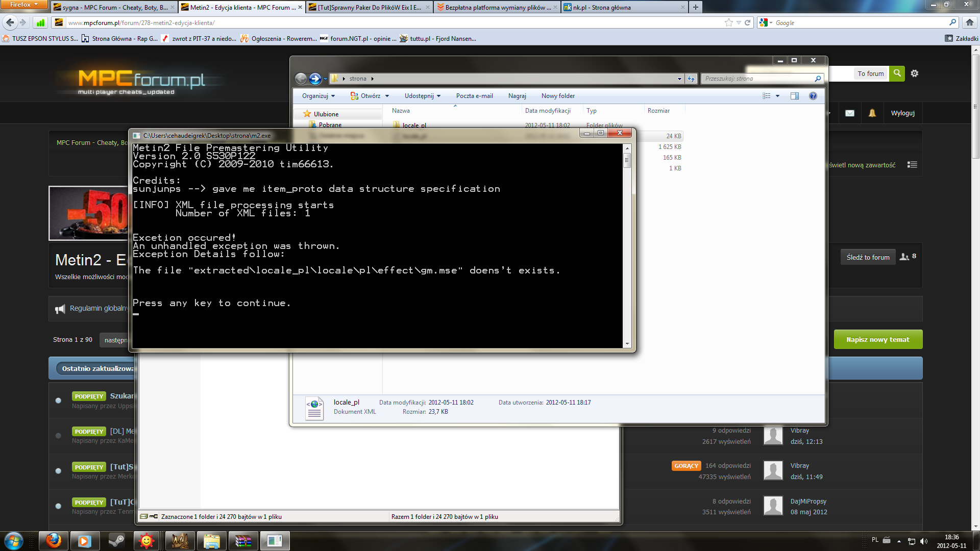Open forum messages envelope icon

pos(849,113)
